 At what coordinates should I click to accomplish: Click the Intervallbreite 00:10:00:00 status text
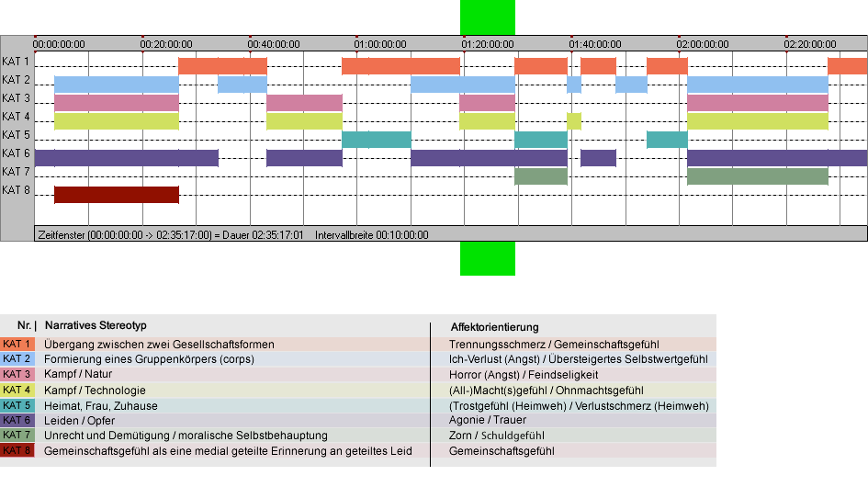[x=371, y=235]
